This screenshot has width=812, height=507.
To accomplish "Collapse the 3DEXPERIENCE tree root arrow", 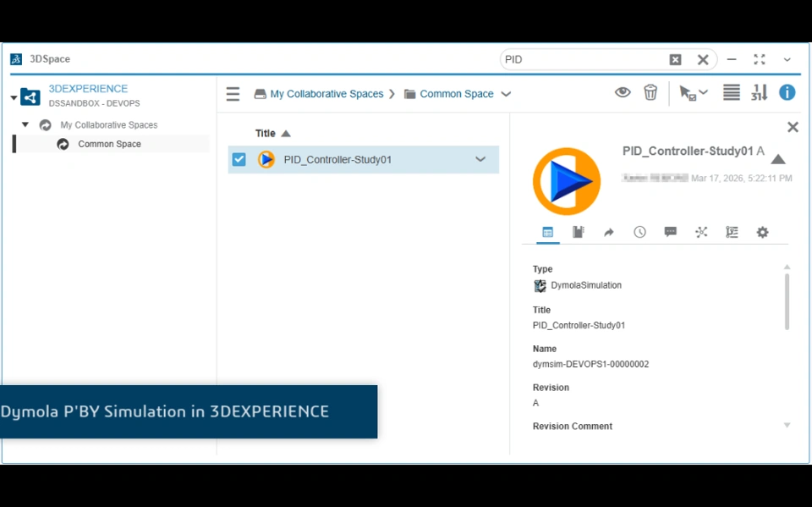I will click(x=14, y=97).
